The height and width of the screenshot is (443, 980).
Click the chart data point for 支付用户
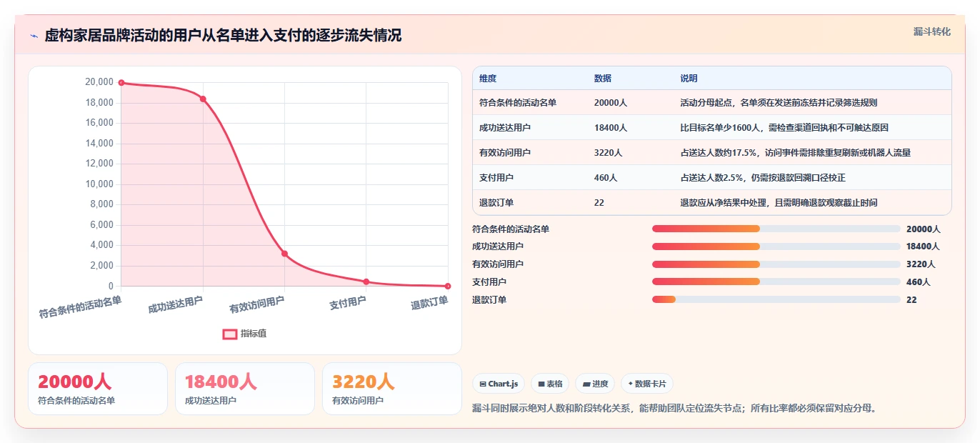pos(366,282)
